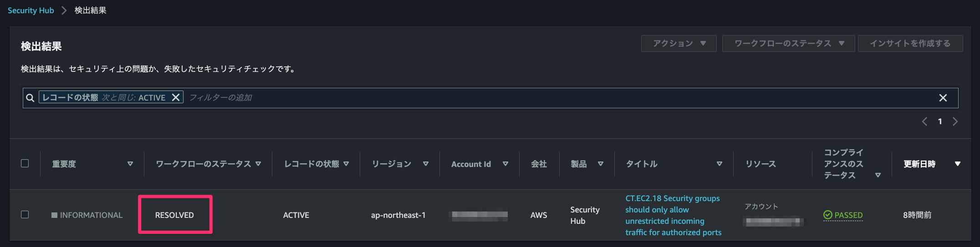
Task: Go to the previous results page
Action: click(x=924, y=121)
